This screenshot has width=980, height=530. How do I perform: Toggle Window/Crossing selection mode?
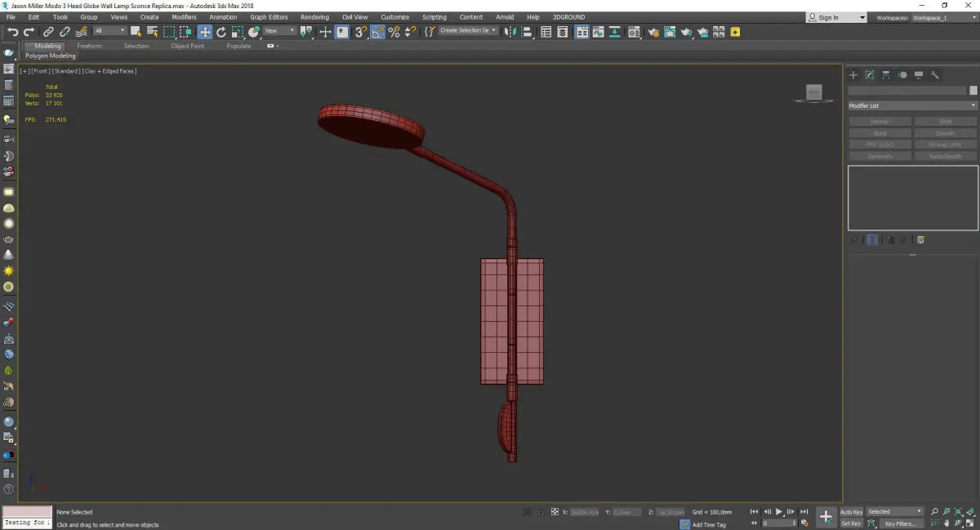(186, 32)
